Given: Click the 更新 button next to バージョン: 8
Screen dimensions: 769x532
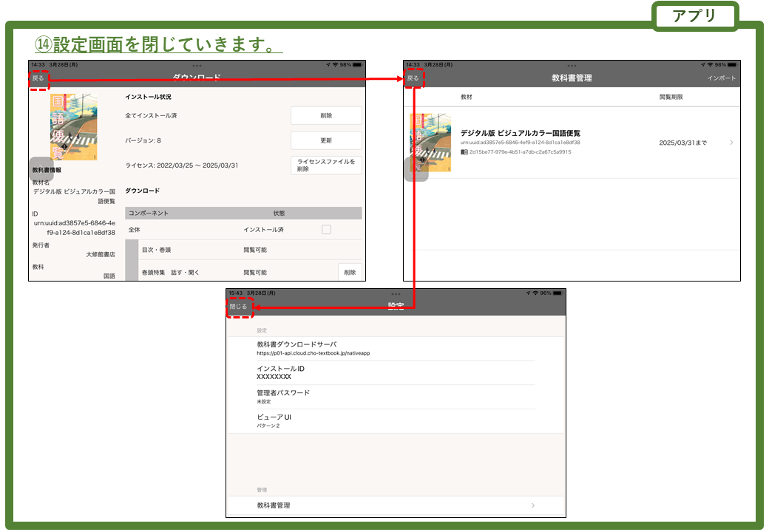Looking at the screenshot, I should point(326,140).
